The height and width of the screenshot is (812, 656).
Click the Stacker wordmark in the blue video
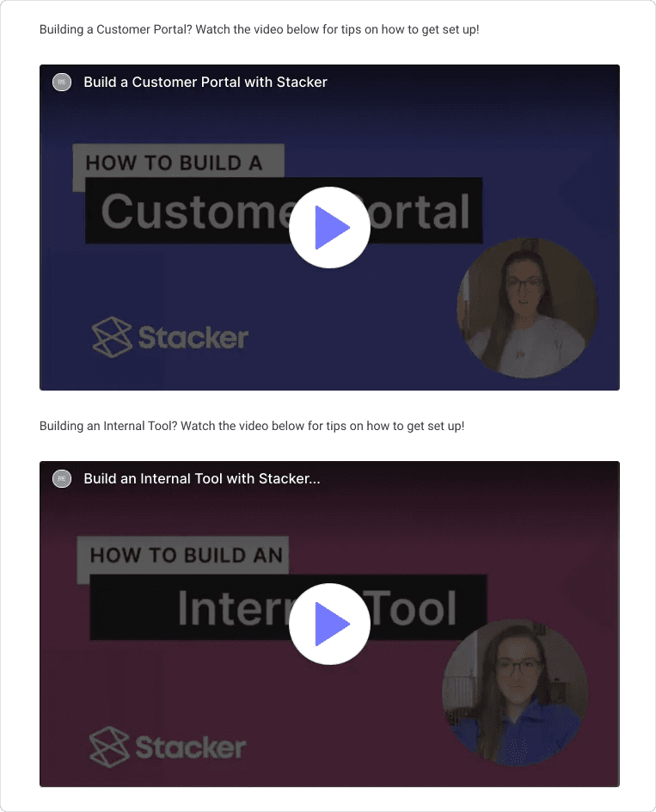tap(193, 338)
